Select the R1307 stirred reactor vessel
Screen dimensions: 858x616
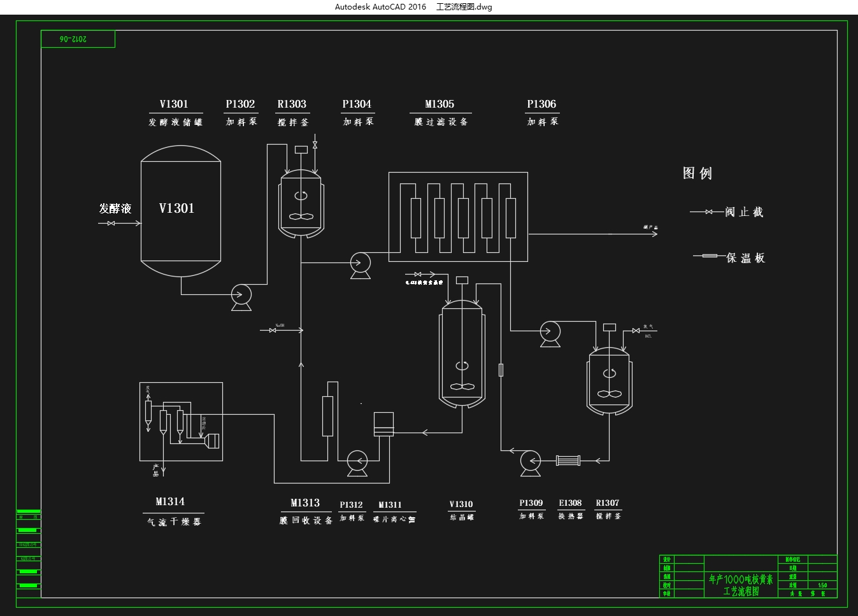click(x=610, y=380)
